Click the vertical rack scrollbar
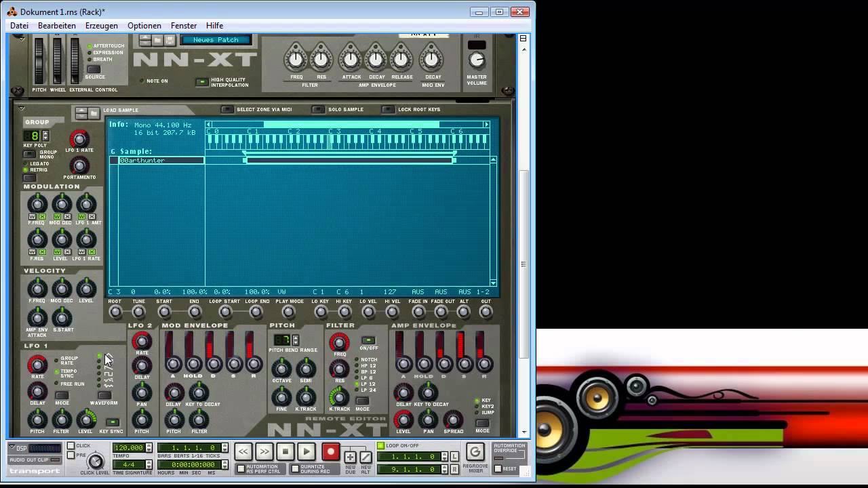Screen dimensions: 868x488 coord(524,264)
